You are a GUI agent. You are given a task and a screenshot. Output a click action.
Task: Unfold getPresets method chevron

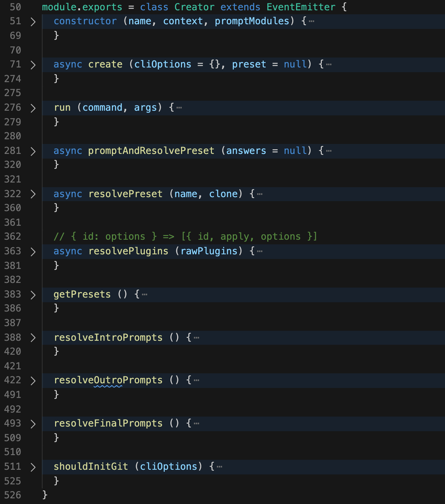click(x=33, y=295)
